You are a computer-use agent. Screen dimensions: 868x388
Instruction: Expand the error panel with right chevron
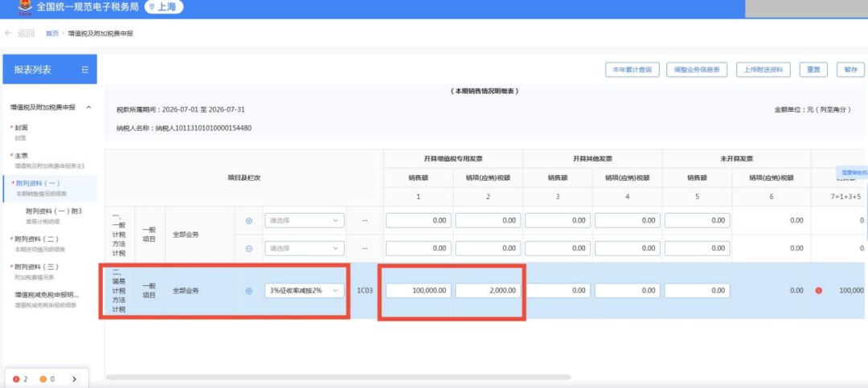click(74, 379)
